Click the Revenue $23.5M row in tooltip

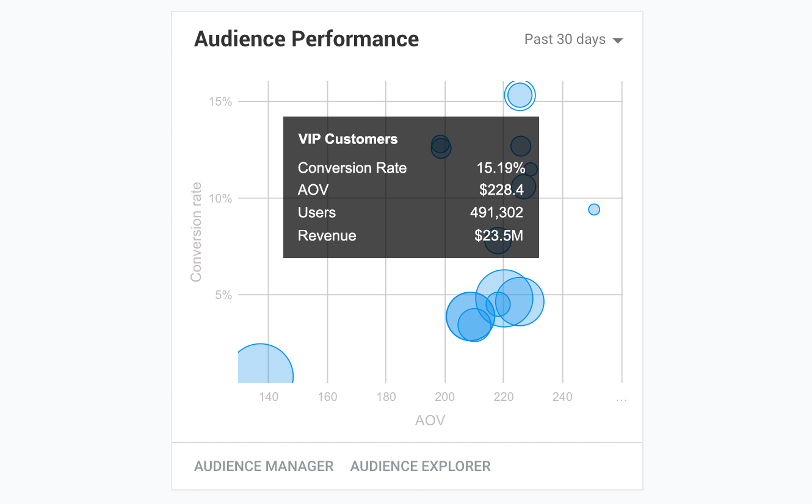410,236
